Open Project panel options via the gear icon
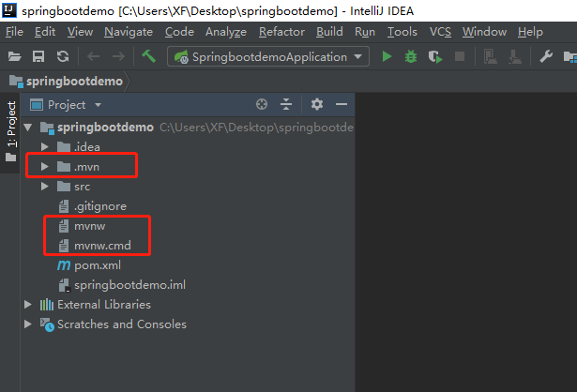The height and width of the screenshot is (392, 577). [317, 104]
